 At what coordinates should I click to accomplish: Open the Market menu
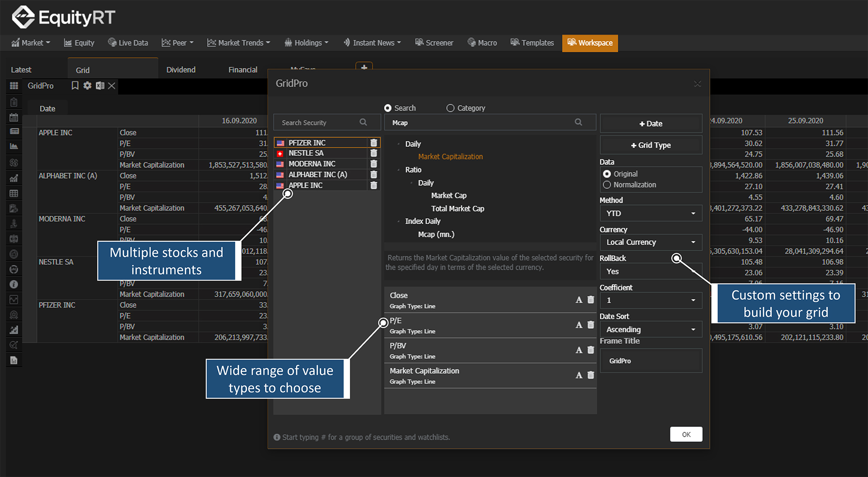[31, 43]
